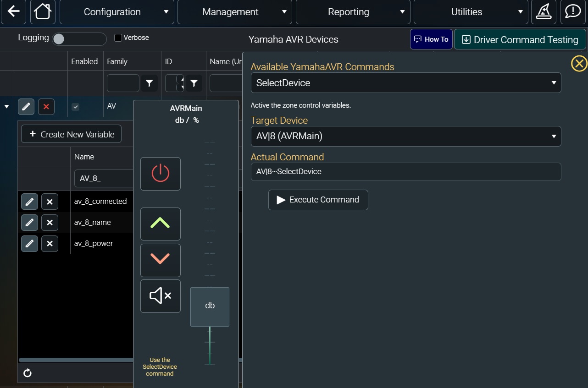Close the Driver Command Testing panel
The image size is (588, 388).
click(579, 64)
